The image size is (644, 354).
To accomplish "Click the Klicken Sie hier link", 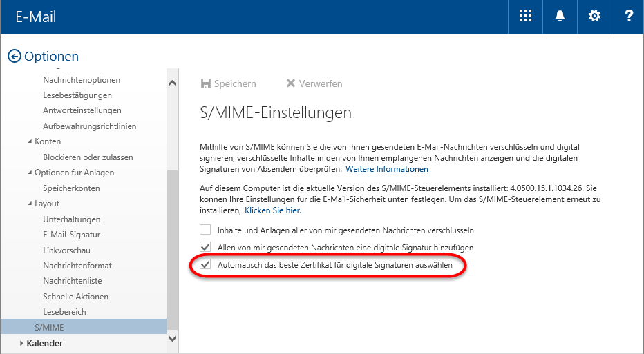I will coord(272,210).
